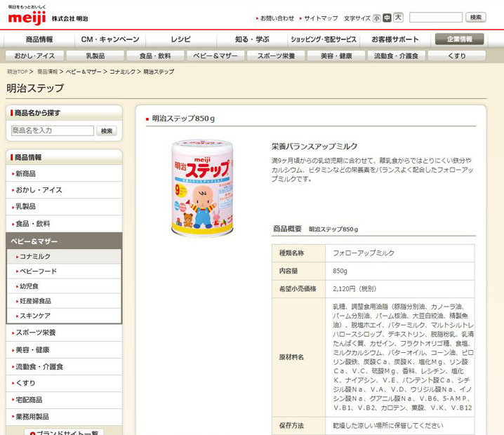The image size is (504, 435).
Task: Click the 企業情報 corporate info button
Action: [x=459, y=39]
